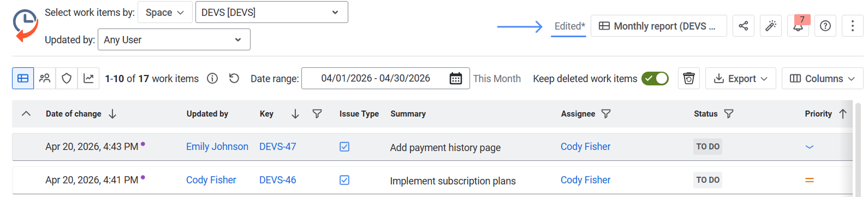Click the Issue Type column header

click(x=359, y=114)
